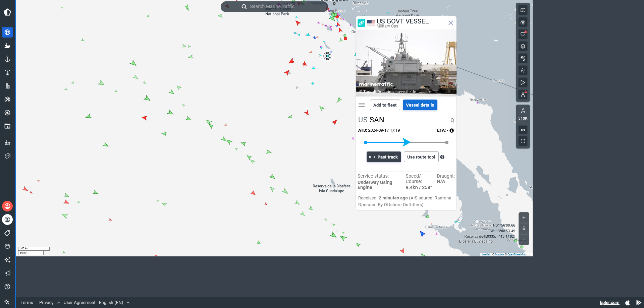Select the blue vessel arrow near Bahia Tortugas
The width and height of the screenshot is (644, 308).
[422, 234]
